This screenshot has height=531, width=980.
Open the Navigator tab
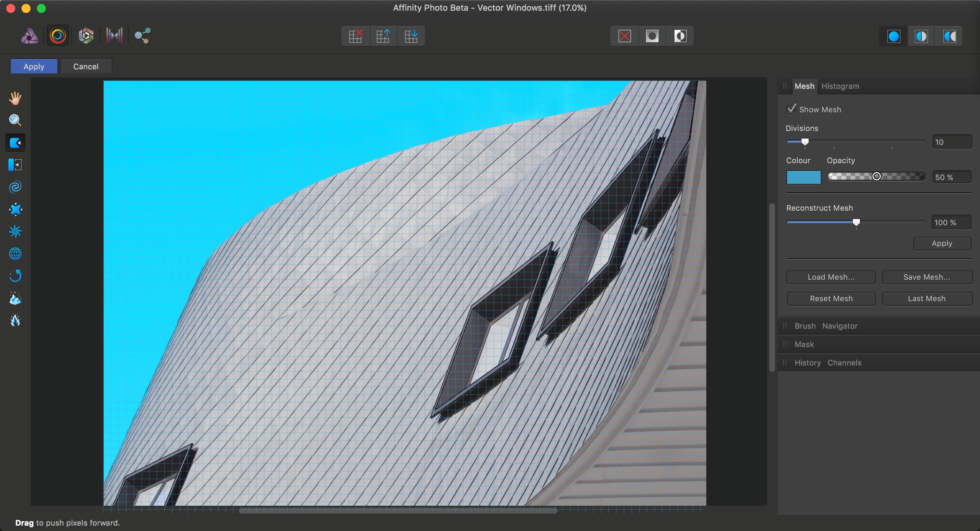840,326
